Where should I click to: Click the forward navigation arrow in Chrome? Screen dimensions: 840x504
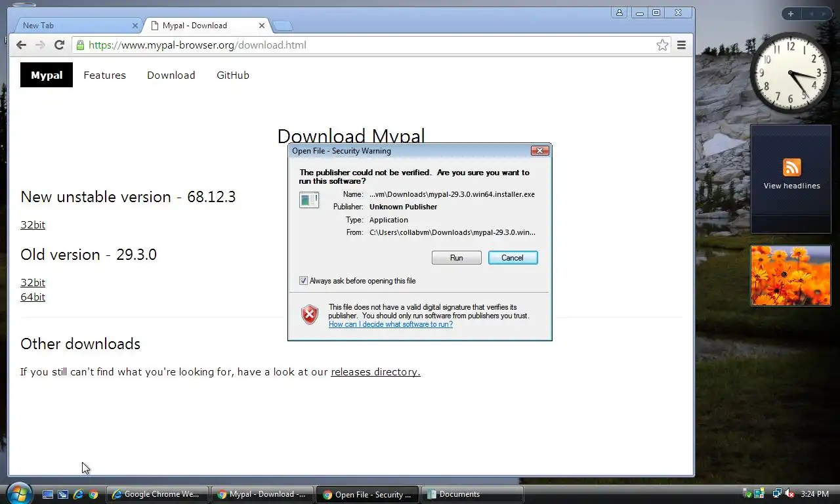point(40,45)
